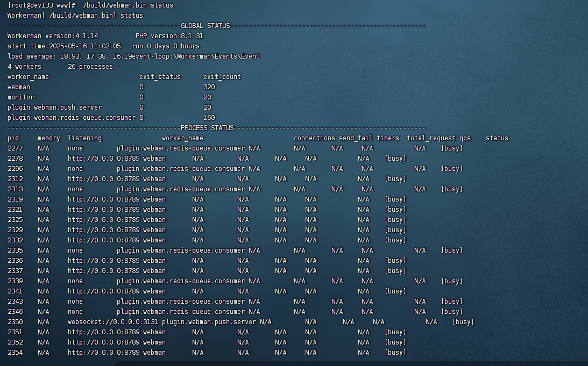Click 'plugin.webman.redis-queue.consumer' on pid 2296 row

(x=181, y=169)
